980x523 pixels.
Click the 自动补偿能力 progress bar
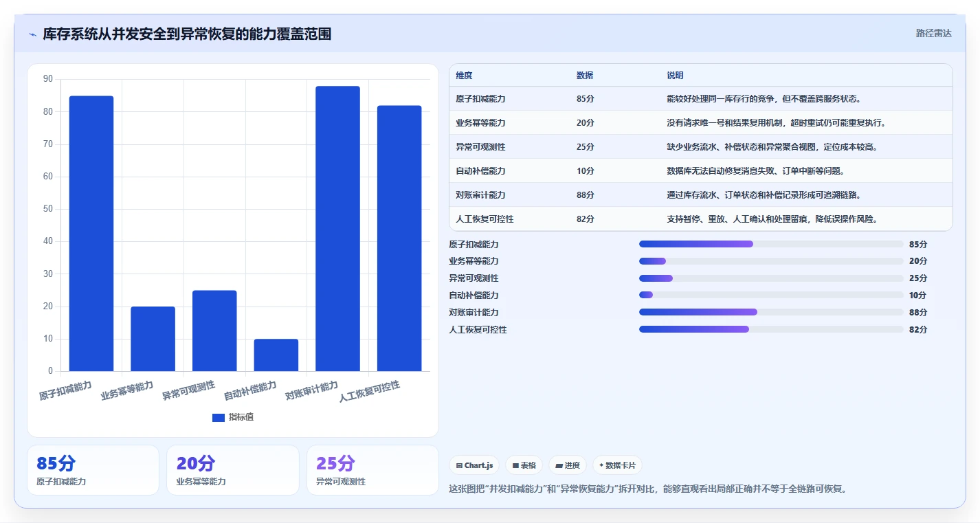tap(771, 295)
